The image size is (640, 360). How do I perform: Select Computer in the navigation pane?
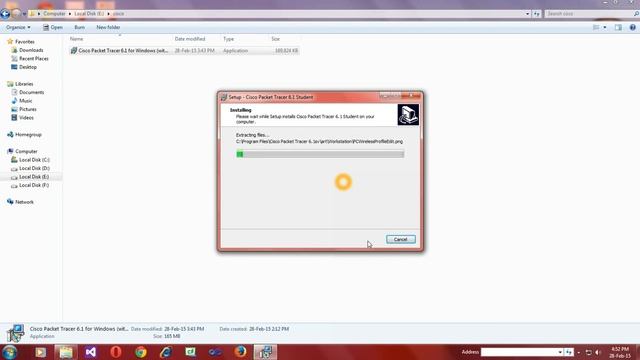26,151
